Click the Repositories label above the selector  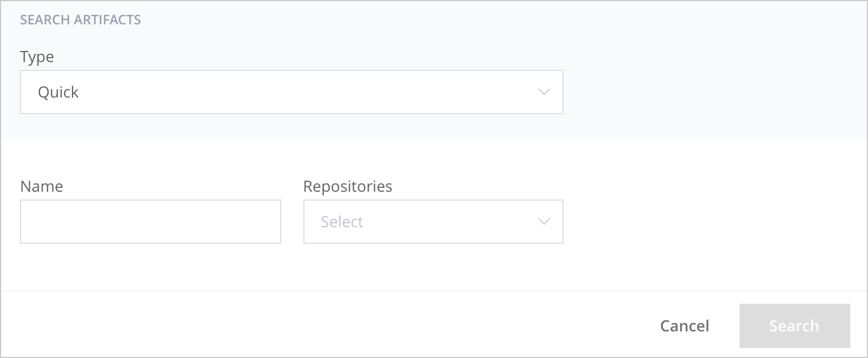tap(347, 186)
